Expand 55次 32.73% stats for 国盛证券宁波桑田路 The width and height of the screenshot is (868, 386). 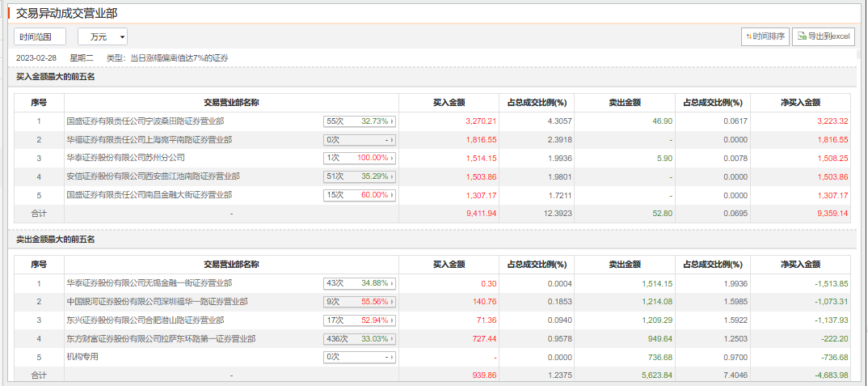pos(360,121)
